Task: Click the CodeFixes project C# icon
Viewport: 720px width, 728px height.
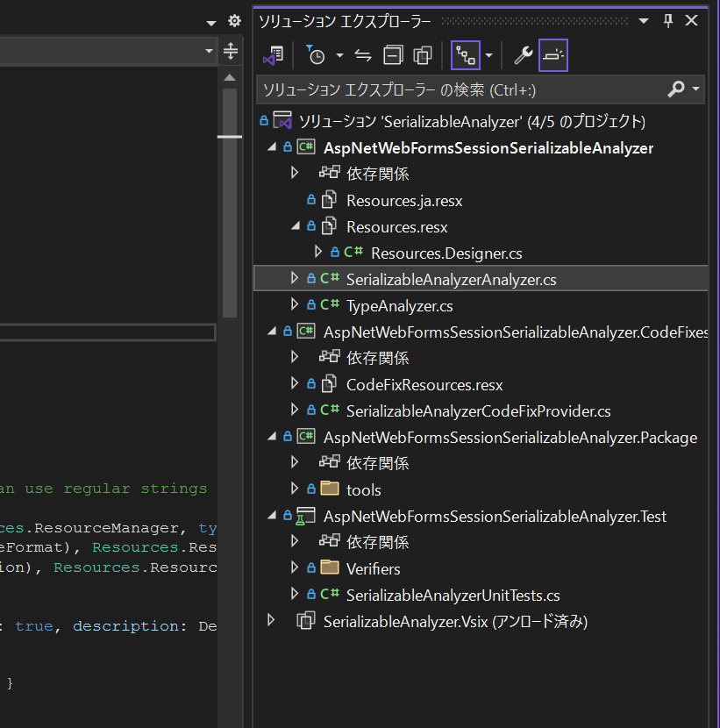Action: pyautogui.click(x=306, y=332)
